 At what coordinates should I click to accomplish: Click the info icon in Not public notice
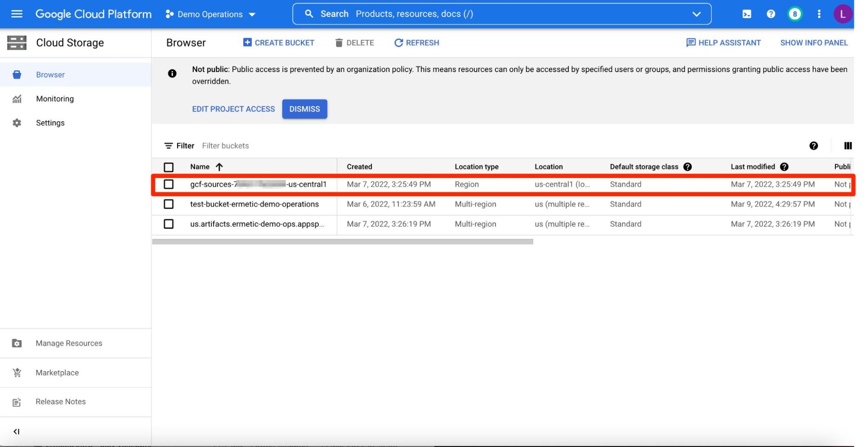pos(172,73)
